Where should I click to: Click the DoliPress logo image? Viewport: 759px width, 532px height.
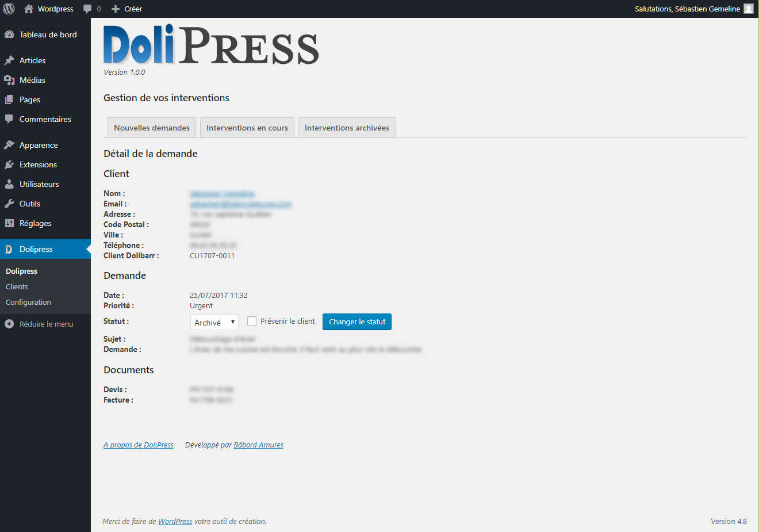click(211, 45)
